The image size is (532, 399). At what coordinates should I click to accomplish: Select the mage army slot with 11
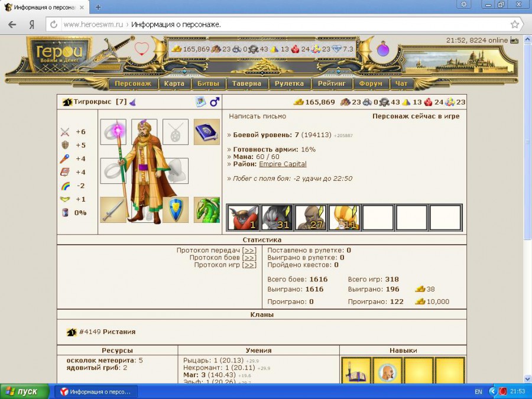point(344,218)
